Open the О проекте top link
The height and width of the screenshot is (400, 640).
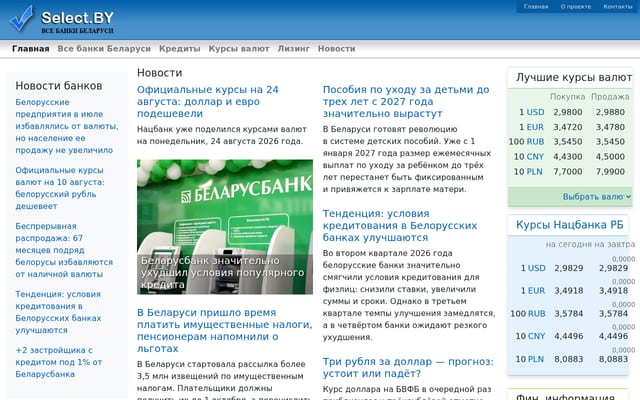click(x=576, y=7)
